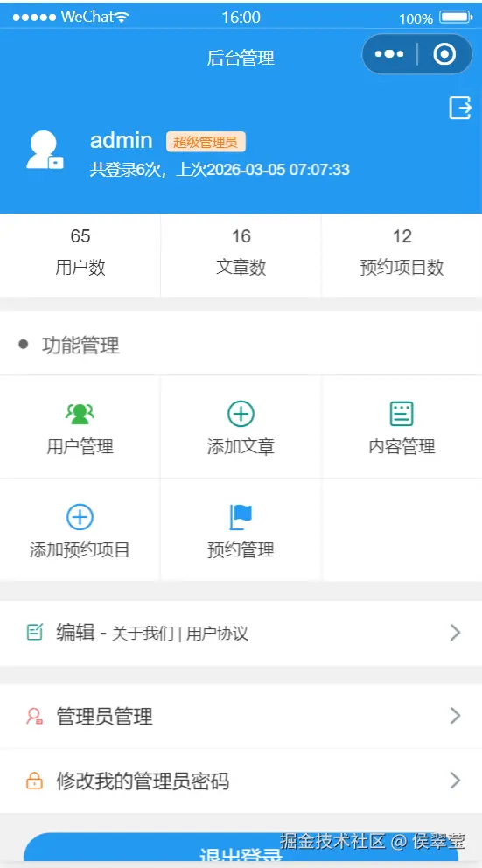Click the 退出登录 button

241,848
